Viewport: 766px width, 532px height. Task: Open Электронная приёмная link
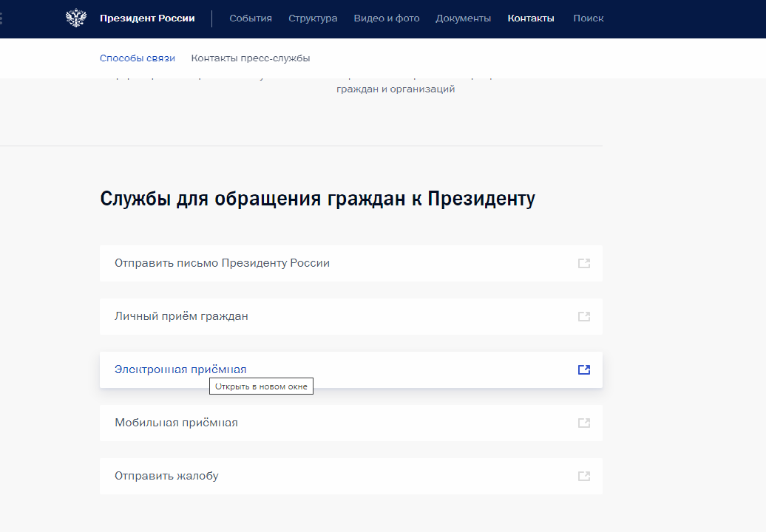click(x=350, y=370)
